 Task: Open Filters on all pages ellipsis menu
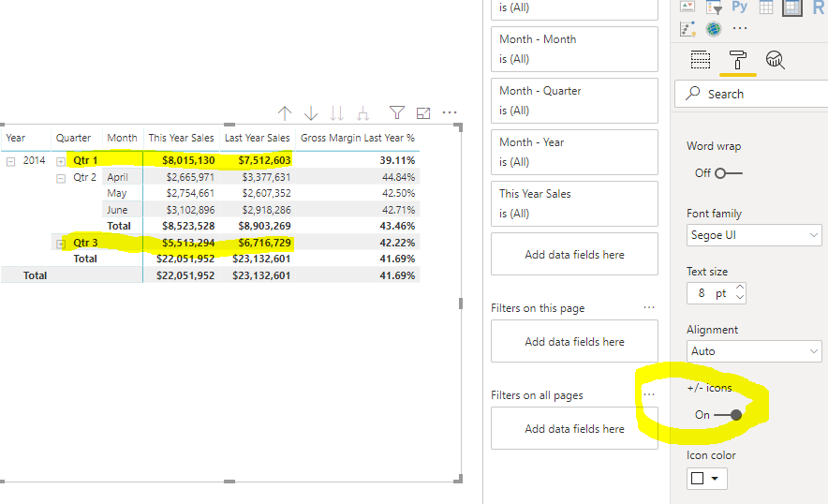649,394
